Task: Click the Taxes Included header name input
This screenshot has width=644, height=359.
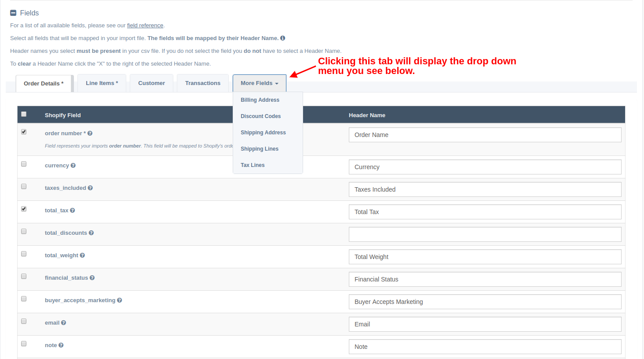Action: (x=485, y=189)
